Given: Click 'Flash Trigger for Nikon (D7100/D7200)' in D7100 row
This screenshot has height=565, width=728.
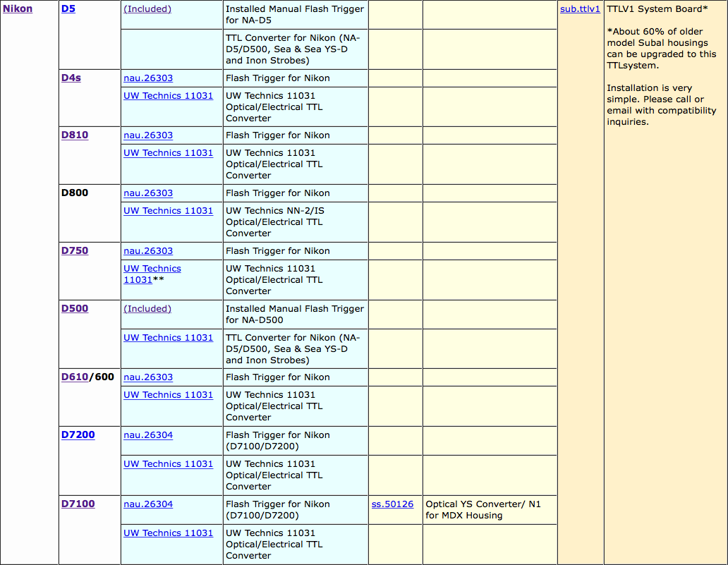Looking at the screenshot, I should click(x=278, y=510).
